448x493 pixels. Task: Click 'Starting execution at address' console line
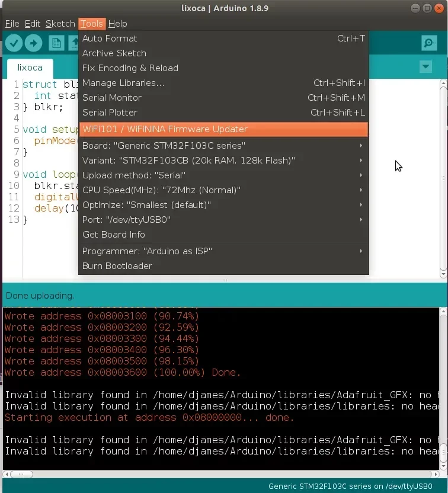[x=149, y=418]
